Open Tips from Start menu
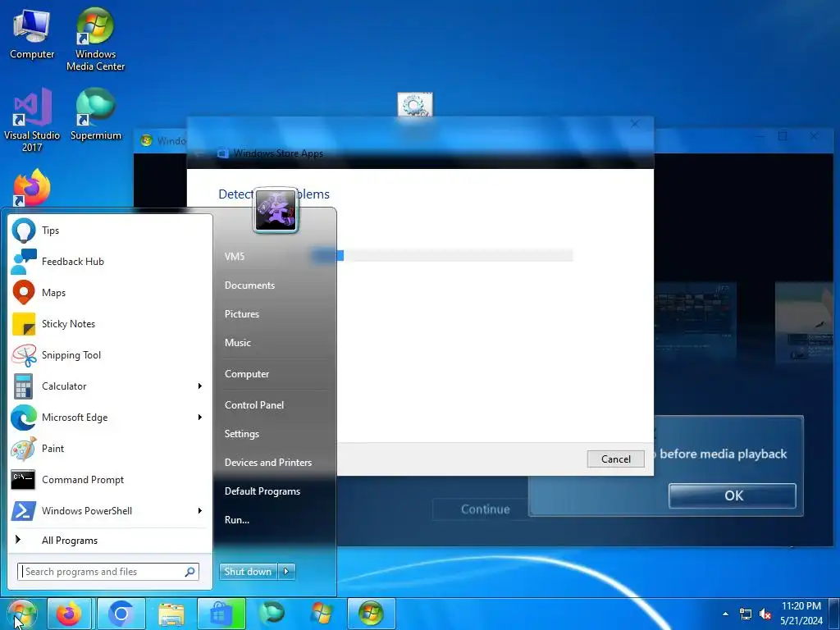Screen dimensions: 840x630 coord(110,231)
